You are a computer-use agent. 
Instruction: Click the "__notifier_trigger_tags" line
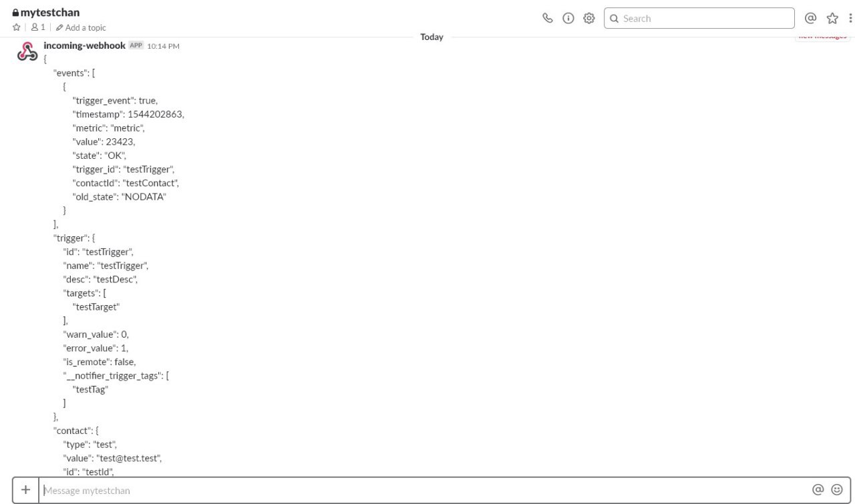coord(116,376)
